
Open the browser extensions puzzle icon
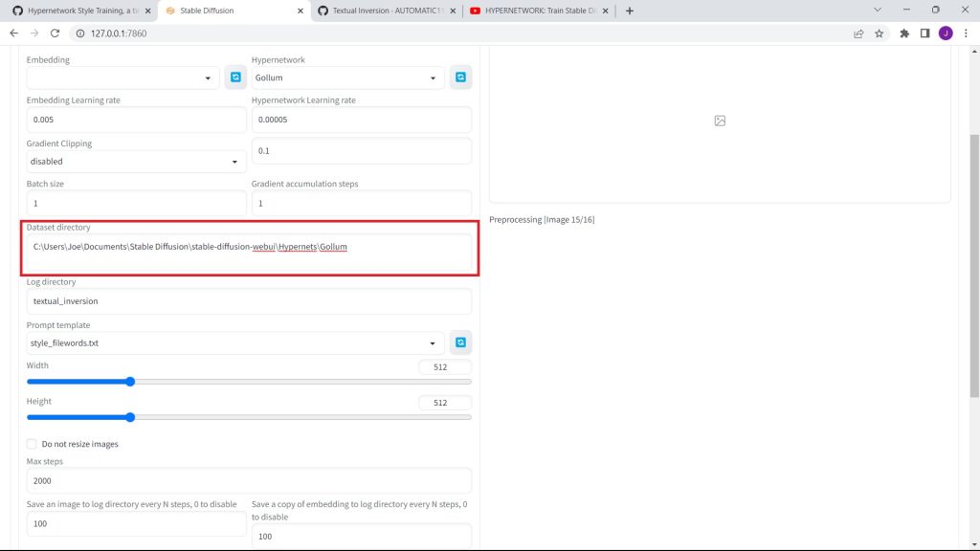pos(904,33)
